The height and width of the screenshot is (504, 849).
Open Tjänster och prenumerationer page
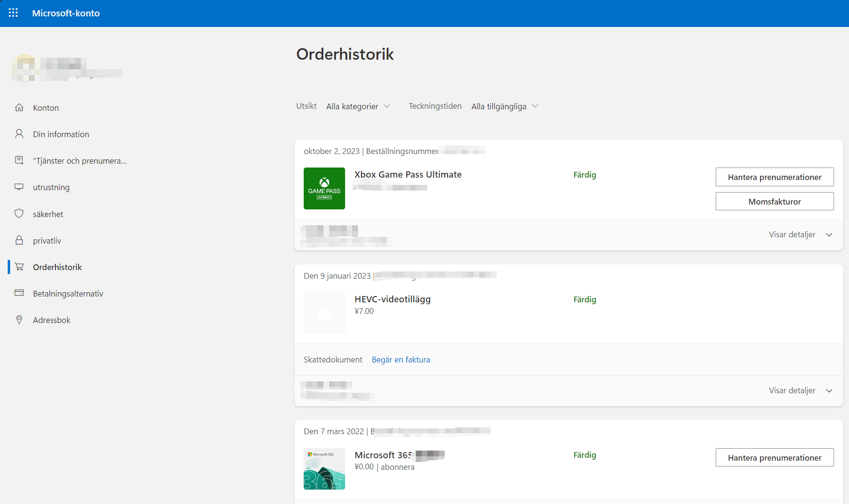80,161
